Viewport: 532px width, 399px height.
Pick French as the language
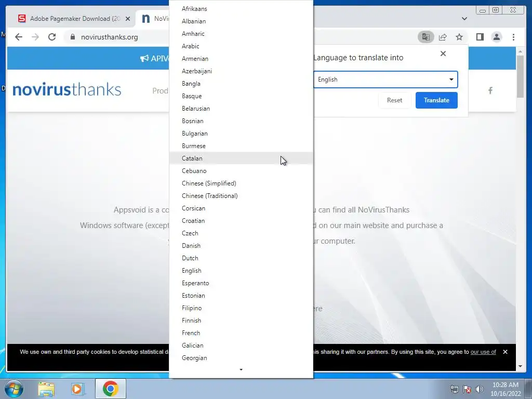[241, 333]
